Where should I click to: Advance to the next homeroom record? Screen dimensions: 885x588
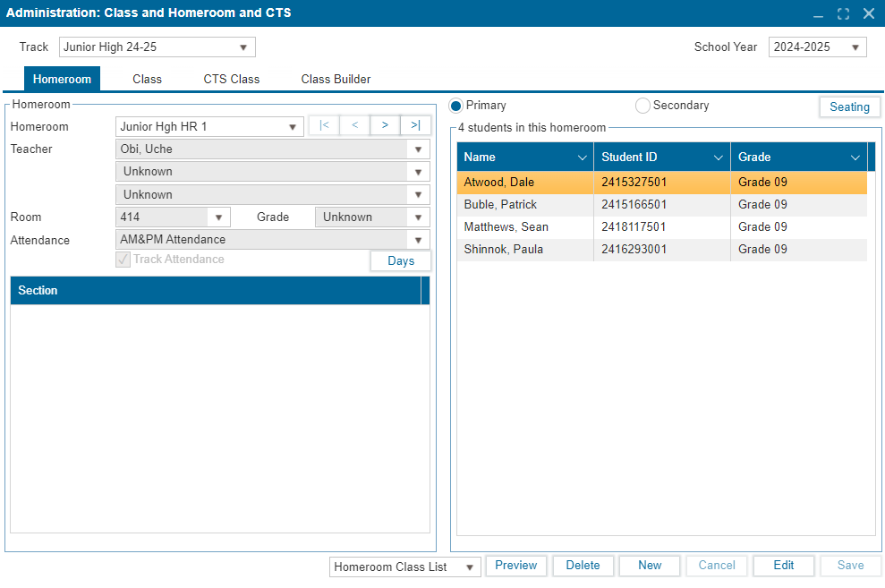[x=385, y=126]
